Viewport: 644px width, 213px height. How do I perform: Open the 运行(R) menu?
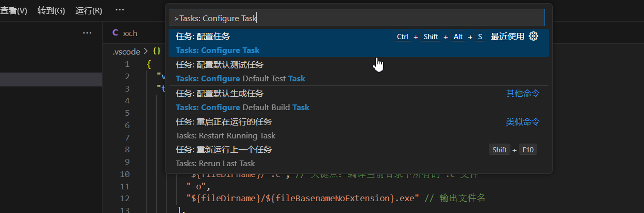89,10
